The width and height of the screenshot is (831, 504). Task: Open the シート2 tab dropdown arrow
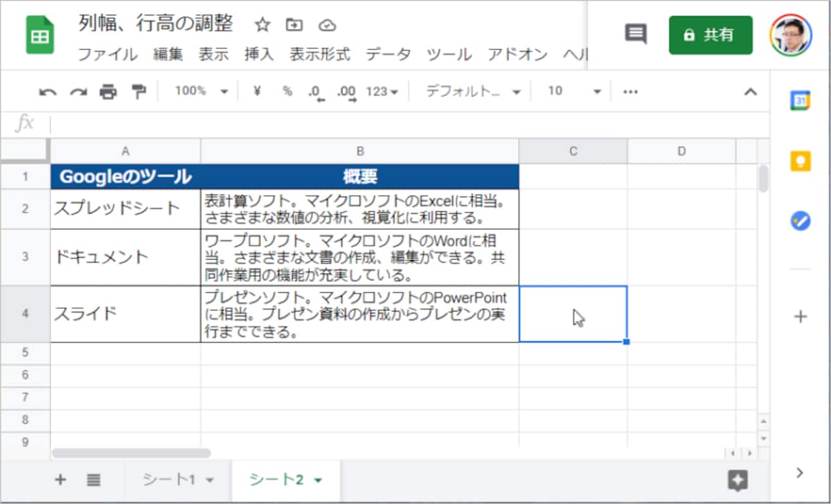pos(318,480)
